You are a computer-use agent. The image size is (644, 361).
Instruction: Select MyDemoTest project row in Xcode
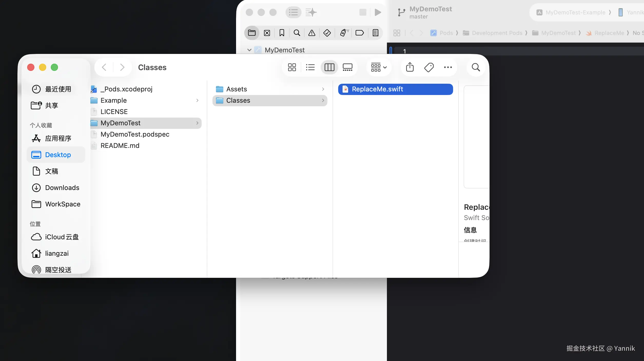pyautogui.click(x=314, y=50)
